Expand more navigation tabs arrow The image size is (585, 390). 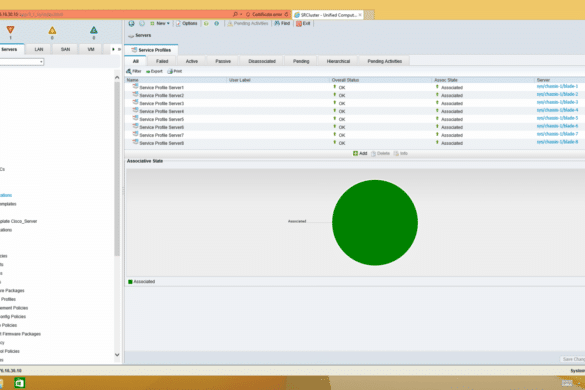pos(113,49)
